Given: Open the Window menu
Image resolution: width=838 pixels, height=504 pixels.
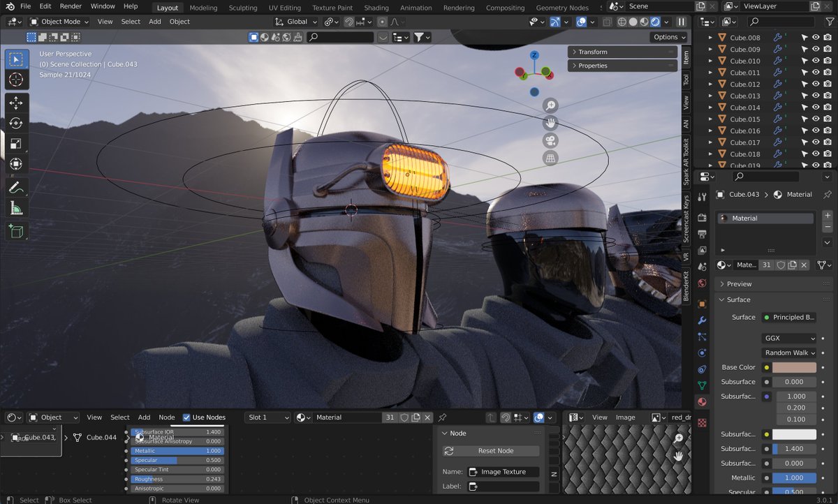Looking at the screenshot, I should [103, 6].
